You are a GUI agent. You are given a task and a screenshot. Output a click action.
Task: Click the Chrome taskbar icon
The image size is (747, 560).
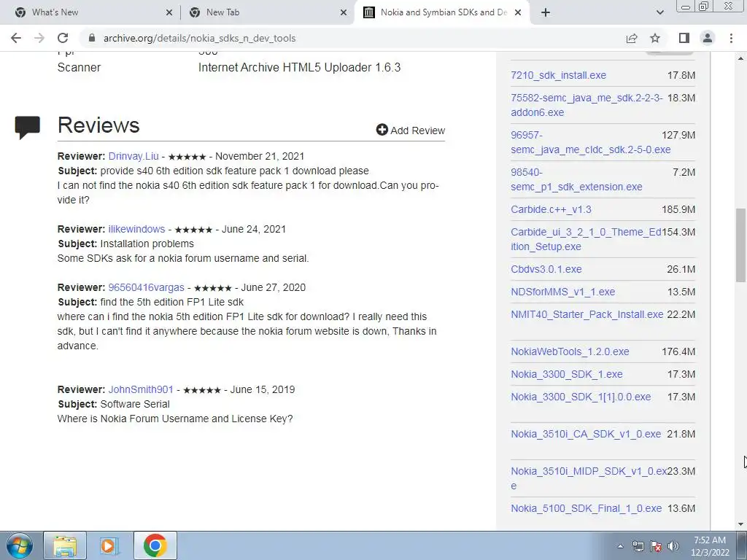155,545
